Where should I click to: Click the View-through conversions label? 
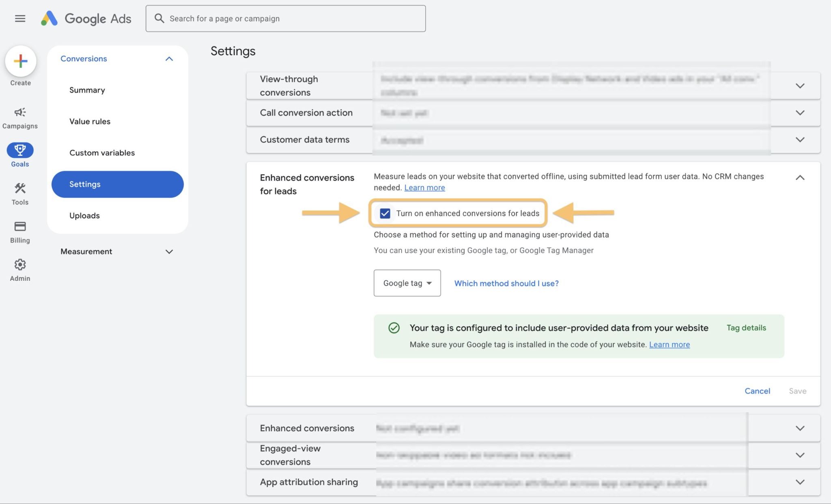pyautogui.click(x=289, y=86)
